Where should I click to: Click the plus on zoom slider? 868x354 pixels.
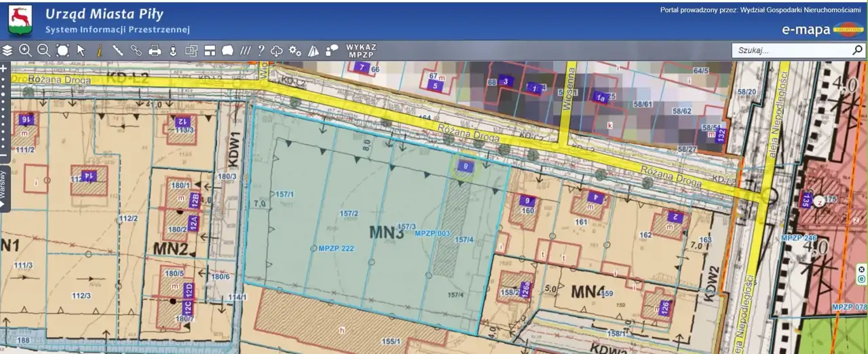pyautogui.click(x=3, y=69)
